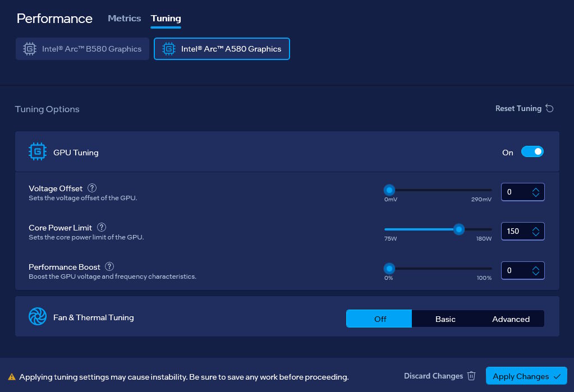
Task: Click the Voltage Offset value field
Action: click(x=522, y=192)
